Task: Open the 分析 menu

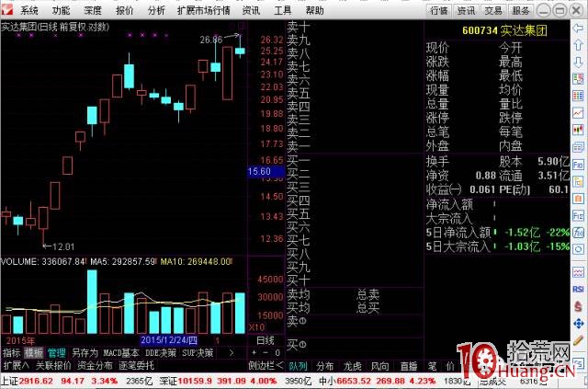Action: click(156, 10)
